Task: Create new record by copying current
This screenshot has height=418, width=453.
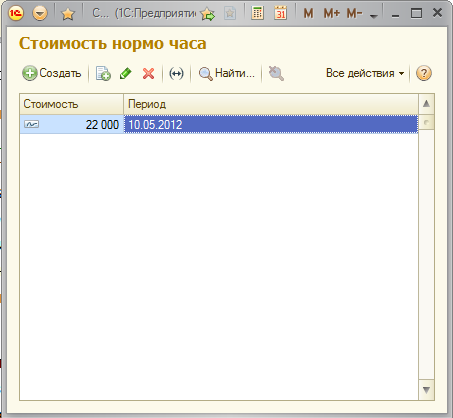Action: pos(103,73)
